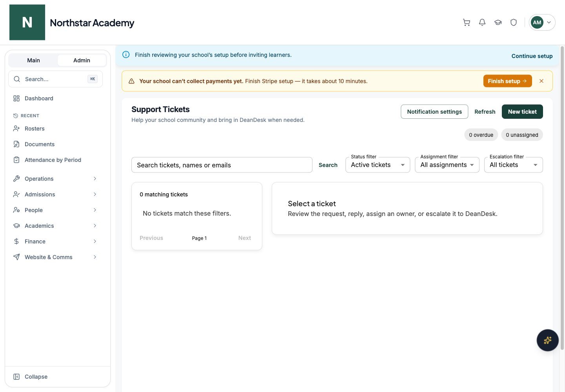Click the Website & Comms paper-plane icon
The height and width of the screenshot is (392, 565).
(16, 257)
